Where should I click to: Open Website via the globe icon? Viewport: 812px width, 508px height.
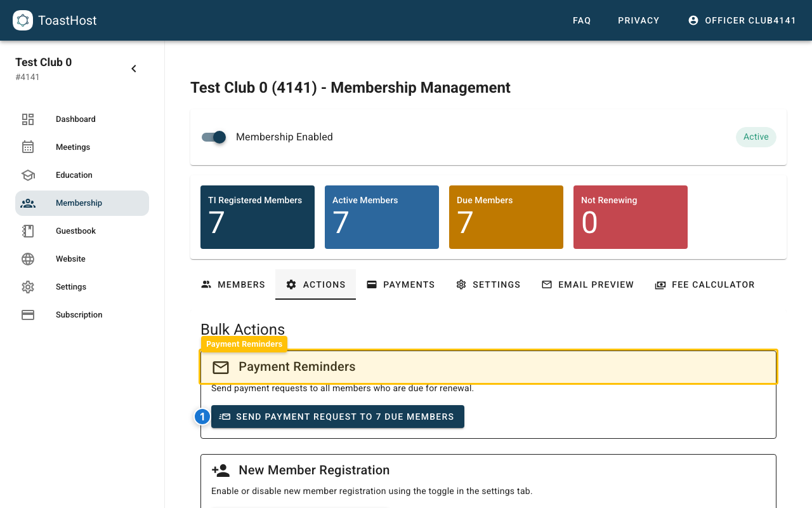28,258
